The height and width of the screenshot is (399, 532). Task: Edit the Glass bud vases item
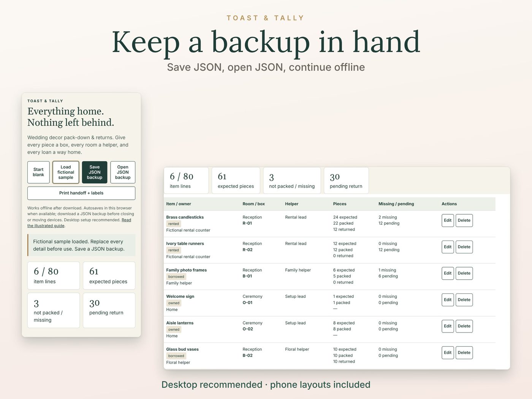click(448, 353)
